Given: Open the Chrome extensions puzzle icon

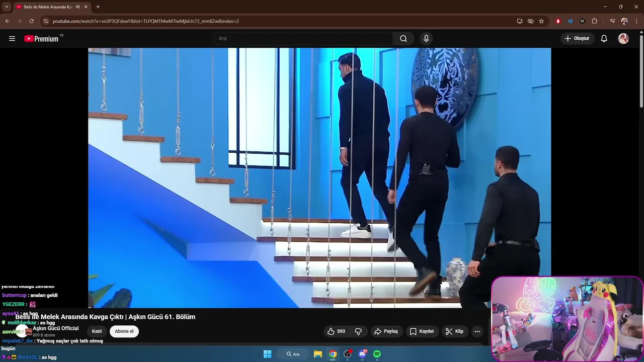Looking at the screenshot, I should click(x=594, y=21).
